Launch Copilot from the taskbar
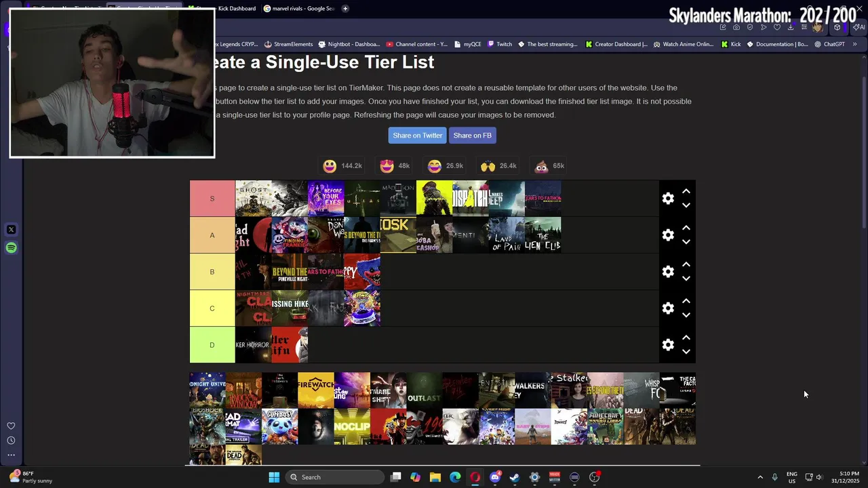868x488 pixels. coord(416,477)
